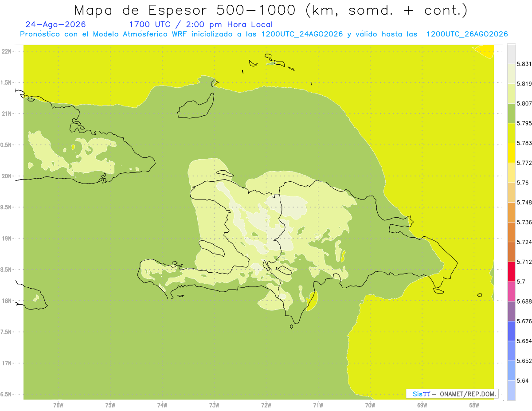Click the latitude label 18N
Image resolution: width=532 pixels, height=411 pixels.
coord(7,301)
